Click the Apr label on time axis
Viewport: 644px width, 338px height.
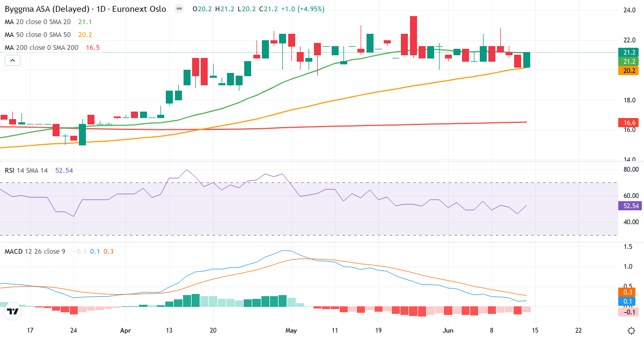pos(126,331)
